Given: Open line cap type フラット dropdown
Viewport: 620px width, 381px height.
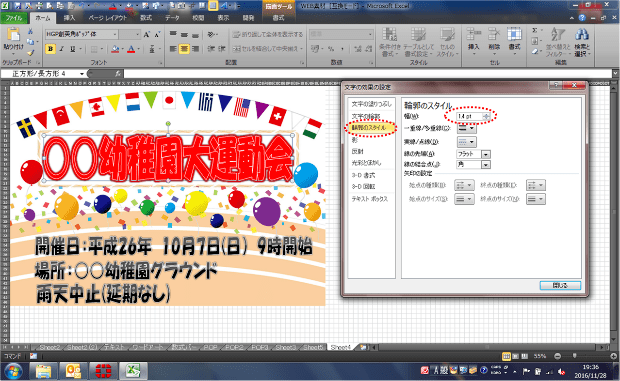Looking at the screenshot, I should (486, 154).
